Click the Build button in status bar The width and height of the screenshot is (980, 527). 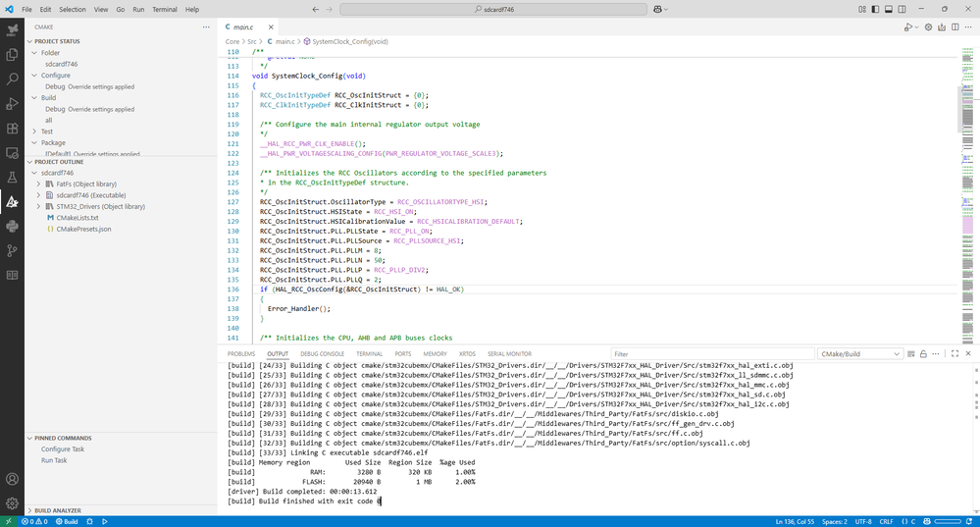point(67,521)
